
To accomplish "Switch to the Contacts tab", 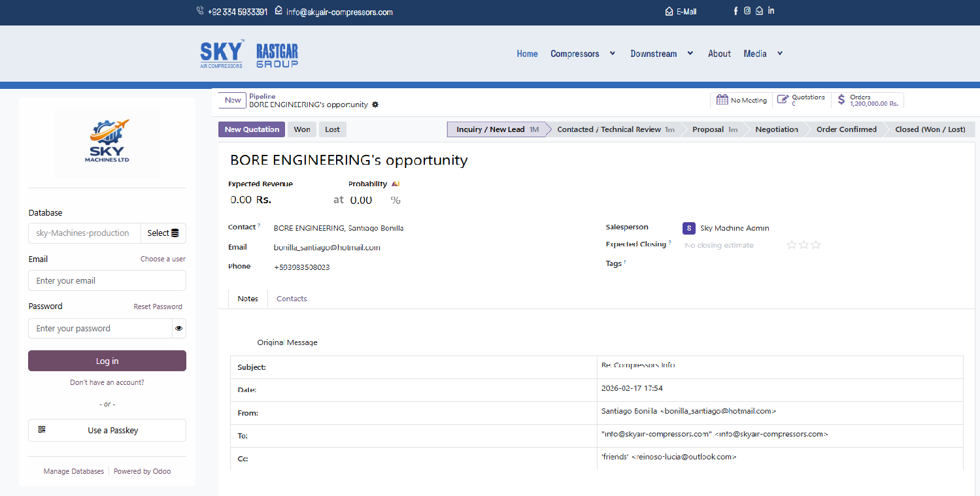I will [x=292, y=299].
